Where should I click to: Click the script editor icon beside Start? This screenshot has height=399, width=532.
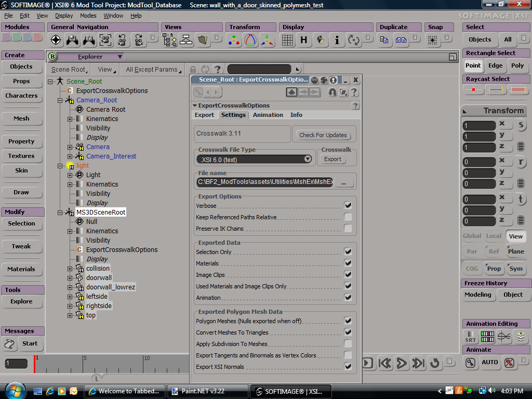point(9,344)
